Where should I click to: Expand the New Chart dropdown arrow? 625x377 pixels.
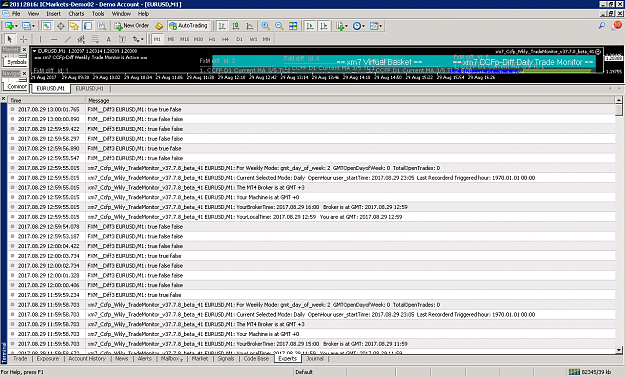[x=16, y=26]
